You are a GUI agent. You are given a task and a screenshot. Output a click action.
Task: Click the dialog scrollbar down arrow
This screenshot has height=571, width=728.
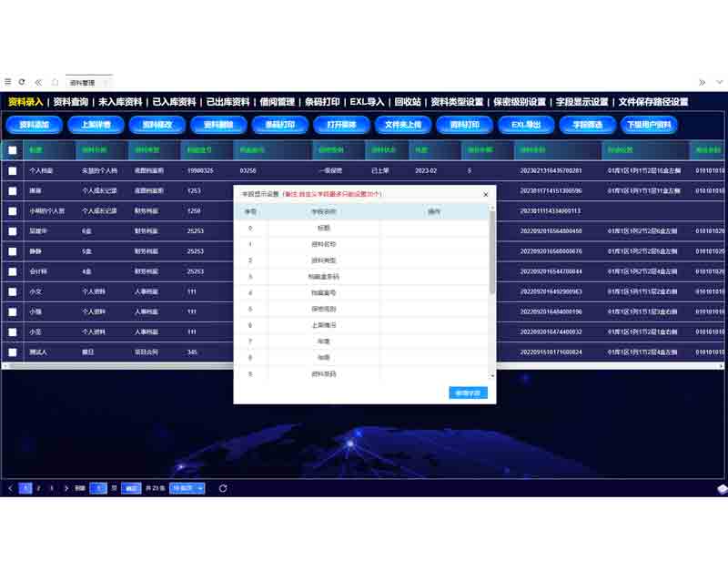pos(492,375)
